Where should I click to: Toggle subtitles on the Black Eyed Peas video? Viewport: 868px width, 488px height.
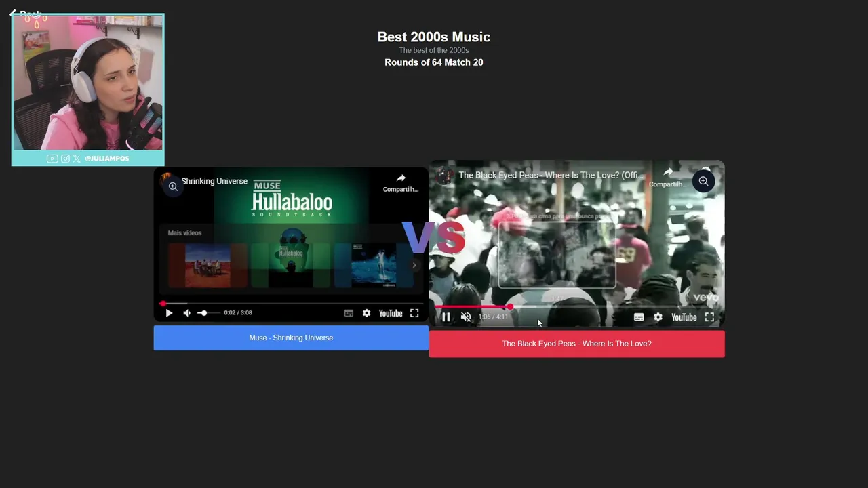point(639,317)
